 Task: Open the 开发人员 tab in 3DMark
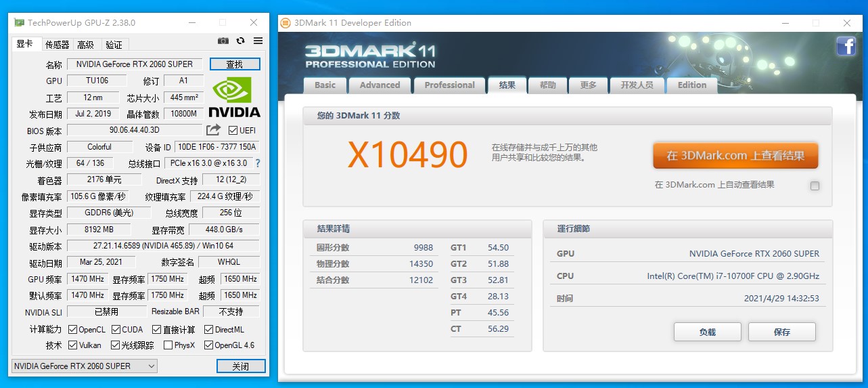(x=637, y=85)
